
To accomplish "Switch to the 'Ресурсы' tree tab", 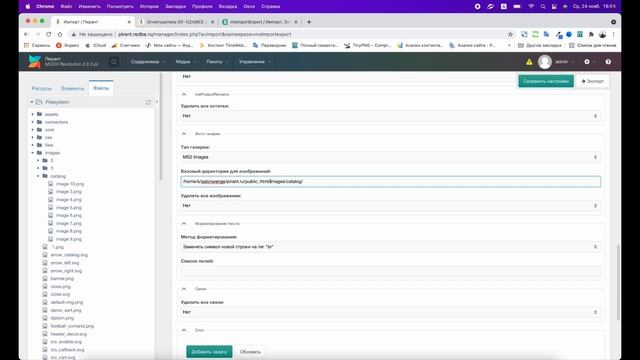I will [42, 88].
